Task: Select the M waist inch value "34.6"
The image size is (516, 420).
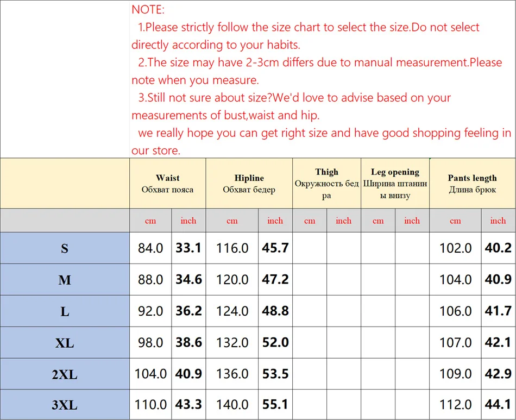Action: pos(188,279)
